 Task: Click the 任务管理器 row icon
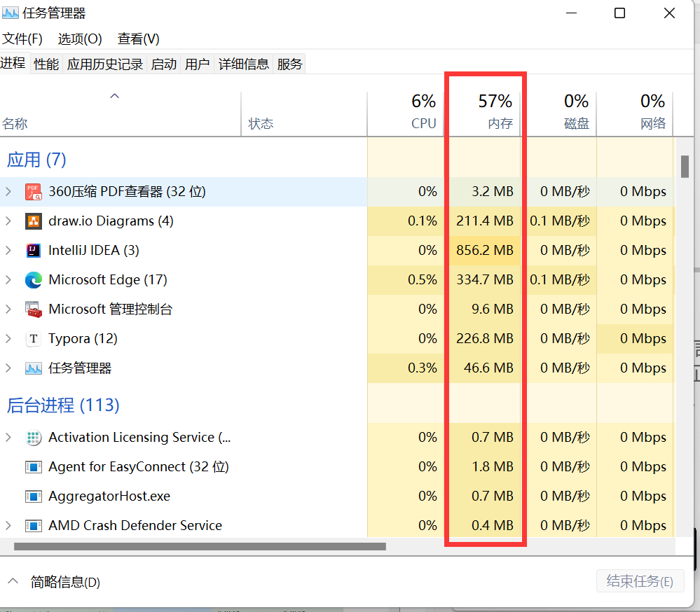click(34, 368)
